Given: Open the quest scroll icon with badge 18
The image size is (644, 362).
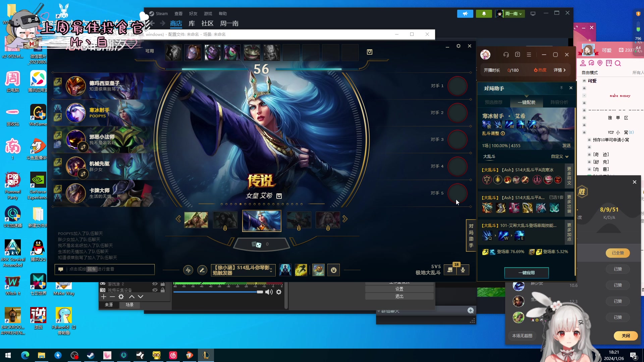Looking at the screenshot, I should pos(450,270).
